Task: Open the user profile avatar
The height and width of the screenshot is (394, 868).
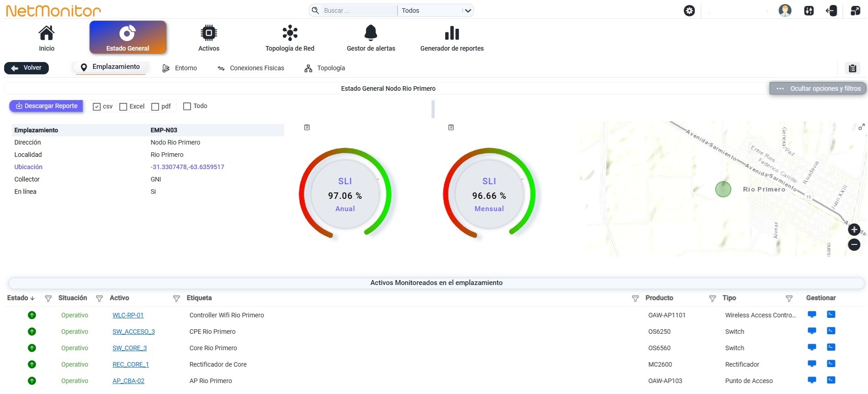Action: tap(785, 10)
